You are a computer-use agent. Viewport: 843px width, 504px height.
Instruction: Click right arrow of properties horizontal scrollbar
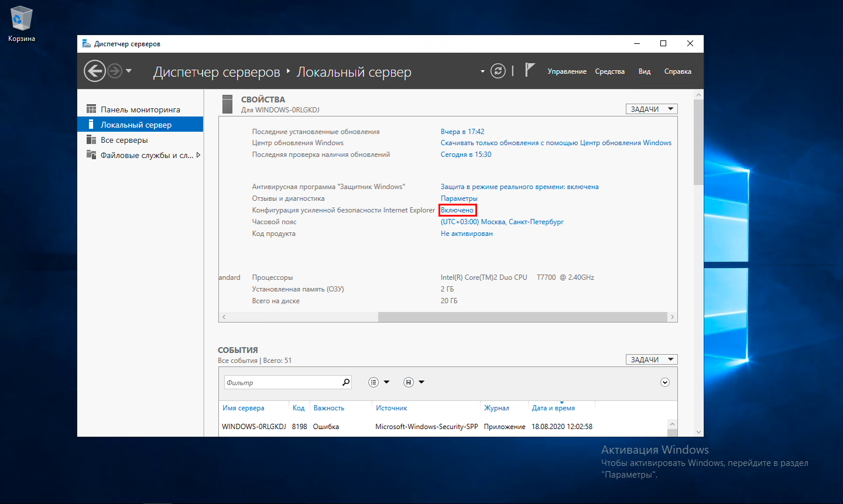[672, 317]
